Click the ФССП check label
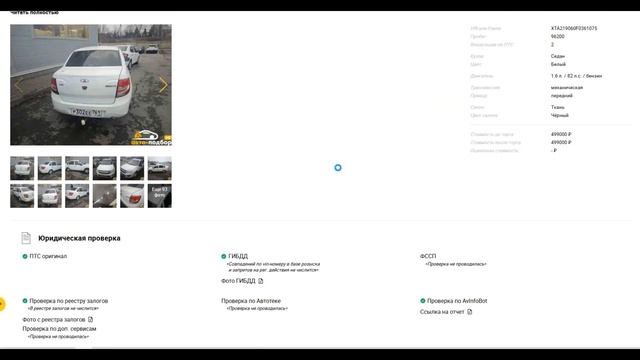 coord(428,256)
